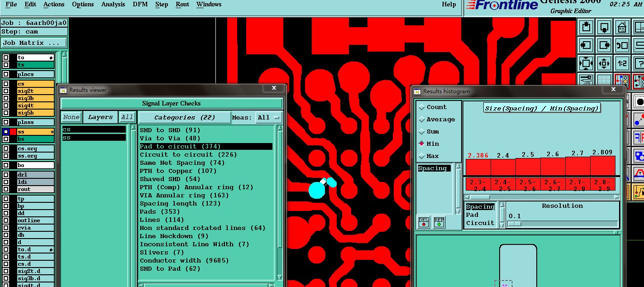Select 'Circuit to circuit (226)' category
This screenshot has height=287, width=644.
[206, 155]
